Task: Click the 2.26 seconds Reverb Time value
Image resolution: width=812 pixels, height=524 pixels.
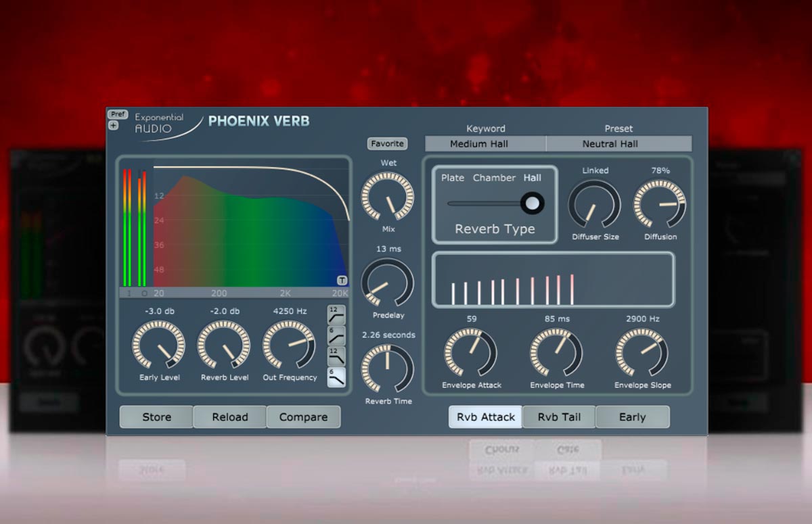Action: [388, 335]
